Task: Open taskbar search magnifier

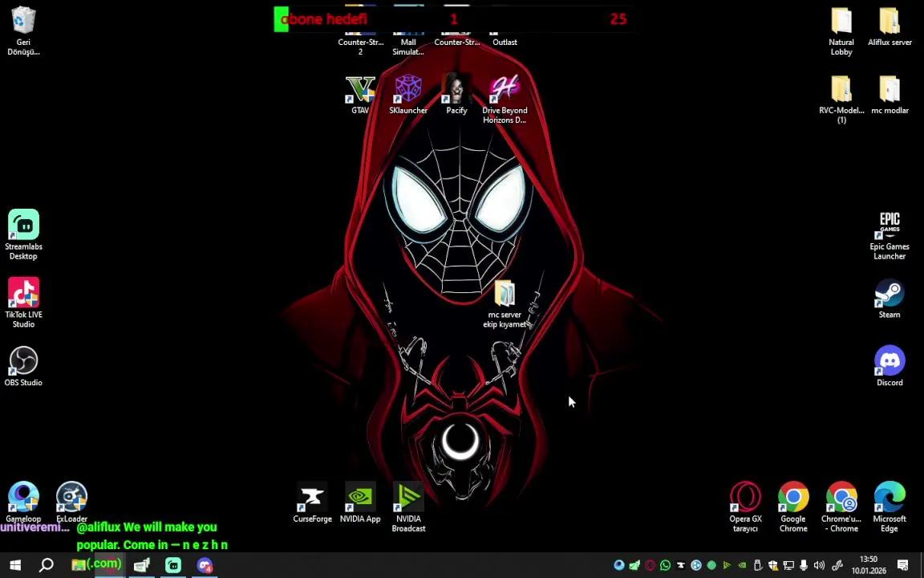Action: click(x=46, y=565)
